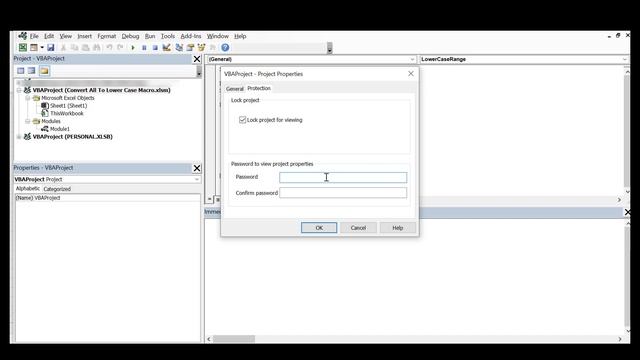
Task: Open the Run menu
Action: tap(150, 36)
